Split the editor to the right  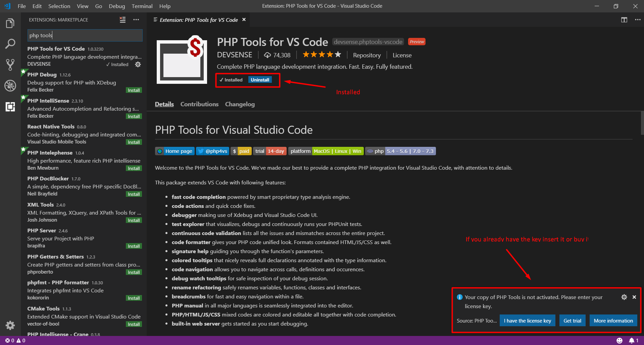[624, 20]
